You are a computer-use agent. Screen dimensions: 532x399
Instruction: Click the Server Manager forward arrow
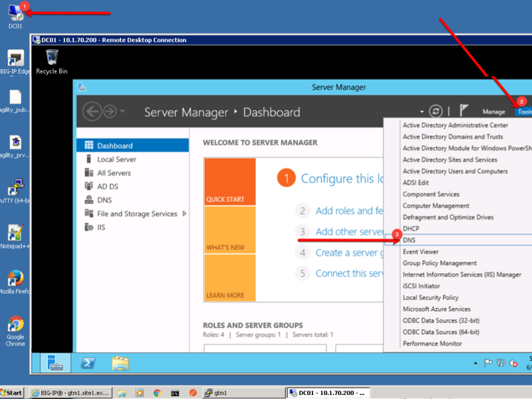pos(110,111)
